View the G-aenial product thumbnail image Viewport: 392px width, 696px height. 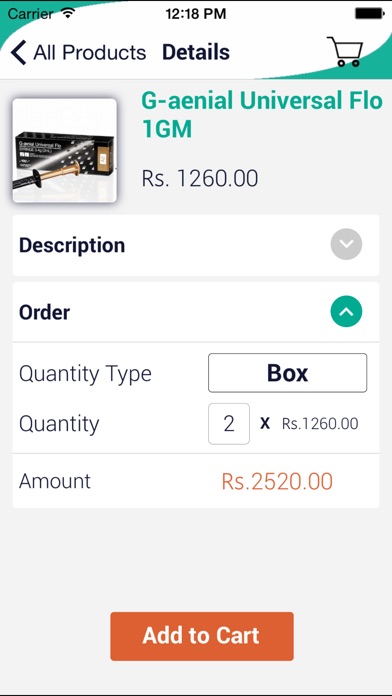click(64, 150)
